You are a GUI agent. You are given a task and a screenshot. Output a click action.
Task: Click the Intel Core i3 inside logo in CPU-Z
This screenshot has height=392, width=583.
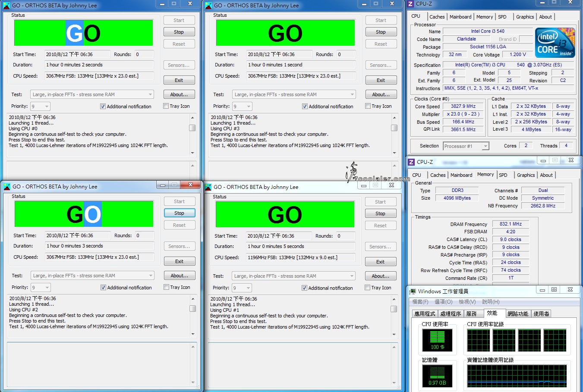(555, 43)
